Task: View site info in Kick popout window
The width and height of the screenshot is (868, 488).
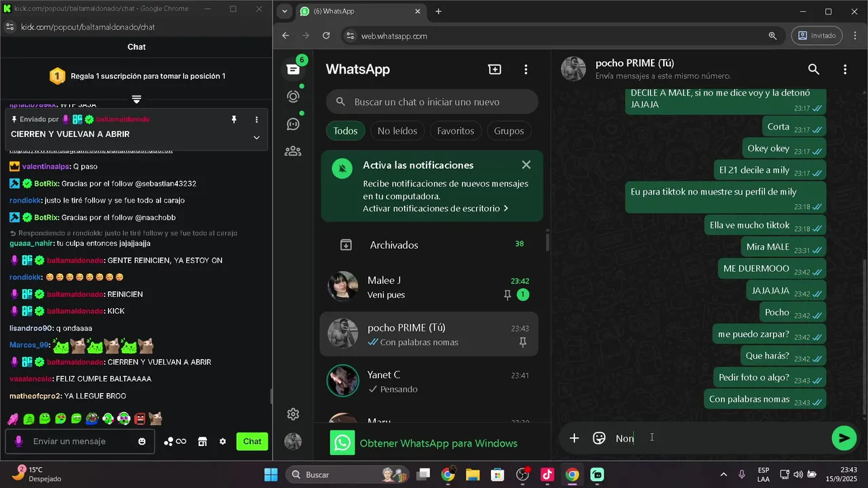Action: (9, 27)
